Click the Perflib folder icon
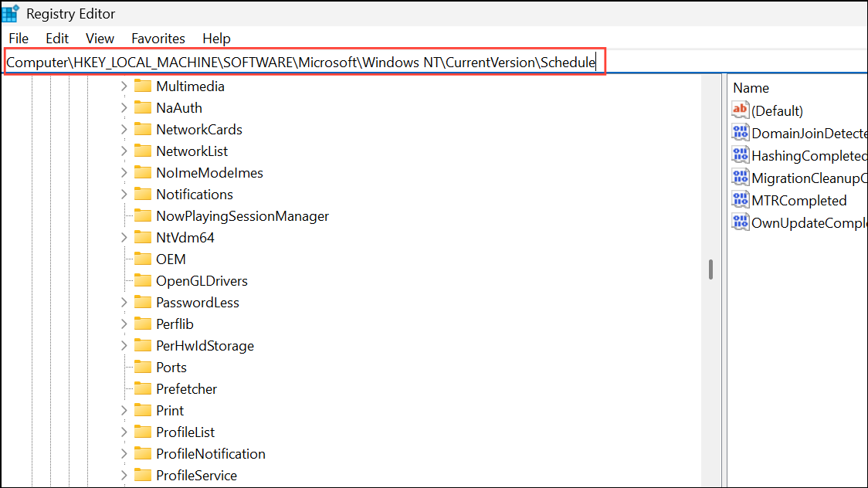 143,324
